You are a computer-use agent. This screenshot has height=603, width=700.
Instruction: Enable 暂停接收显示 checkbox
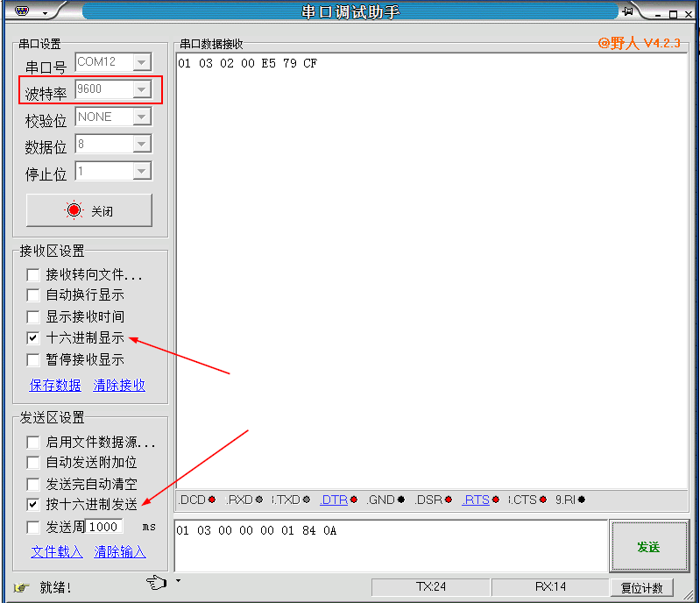33,359
